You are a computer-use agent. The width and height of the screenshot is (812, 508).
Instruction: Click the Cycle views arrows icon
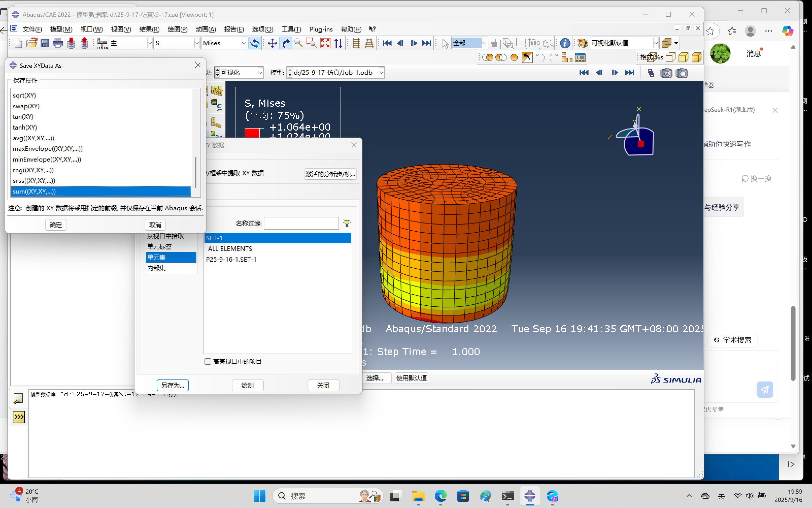click(x=338, y=43)
